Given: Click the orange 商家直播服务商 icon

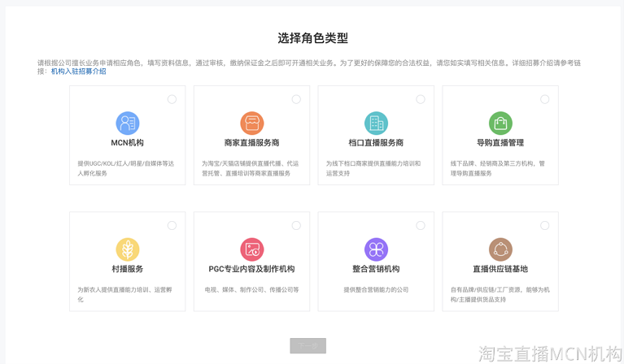Looking at the screenshot, I should tap(251, 123).
